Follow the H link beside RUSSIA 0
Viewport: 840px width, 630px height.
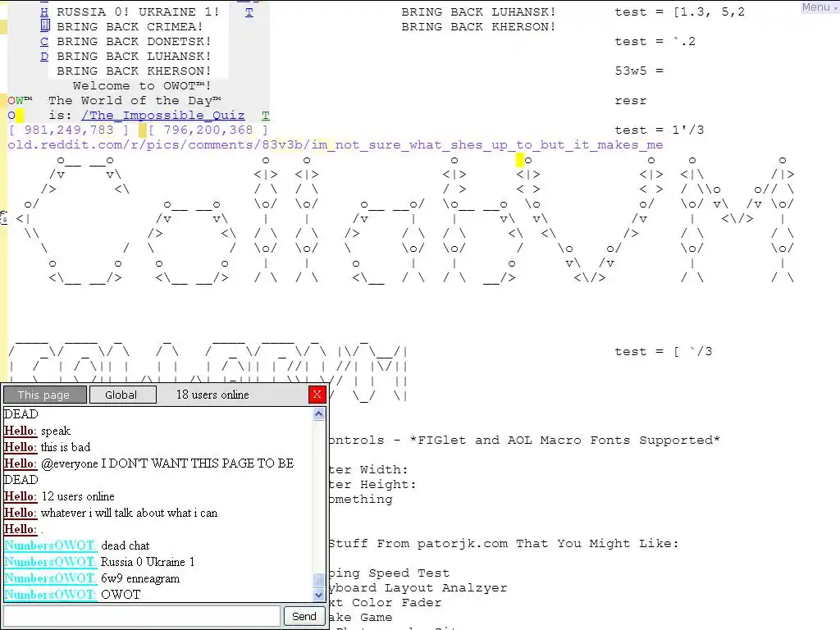tap(44, 11)
